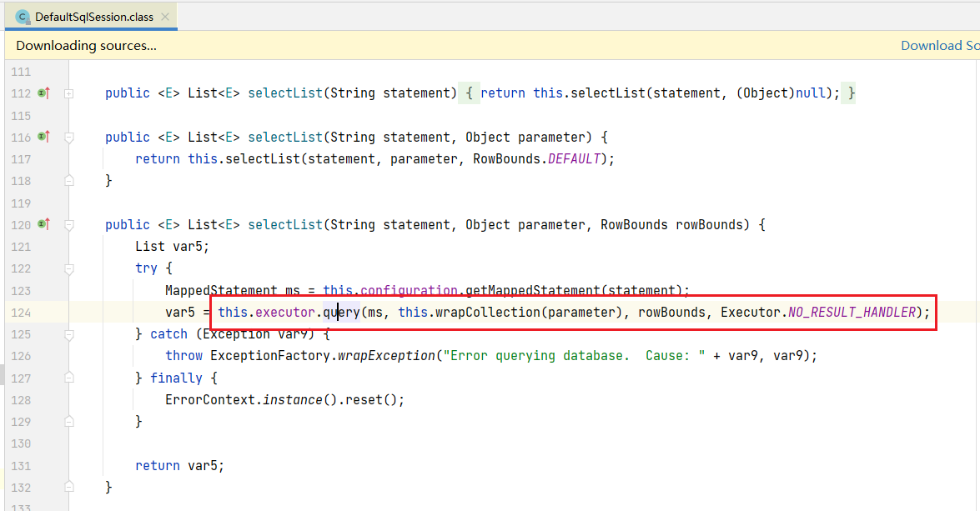Expand the folded selectList method on line 112
The image size is (980, 511).
[x=69, y=93]
